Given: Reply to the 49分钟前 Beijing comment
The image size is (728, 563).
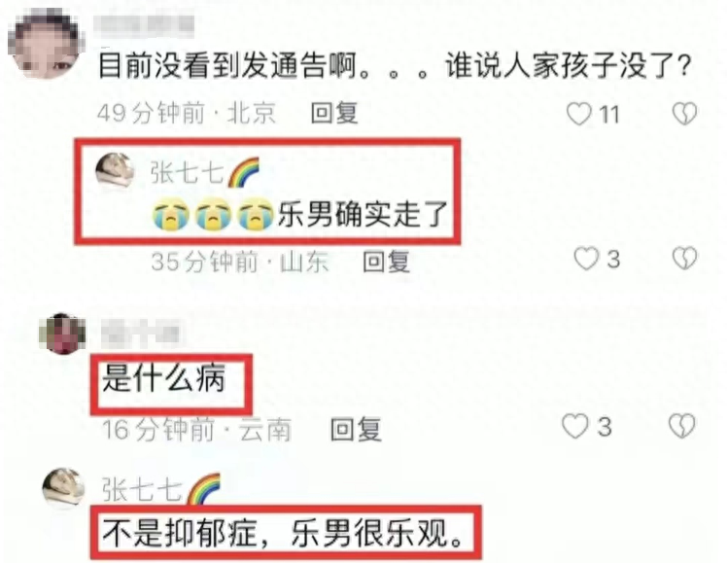Looking at the screenshot, I should (334, 113).
